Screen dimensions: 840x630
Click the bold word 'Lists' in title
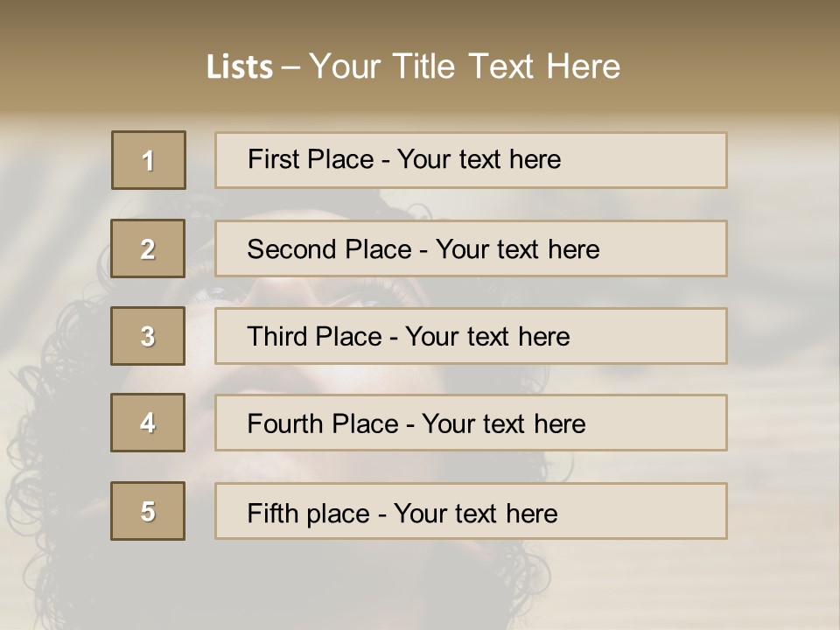point(240,67)
